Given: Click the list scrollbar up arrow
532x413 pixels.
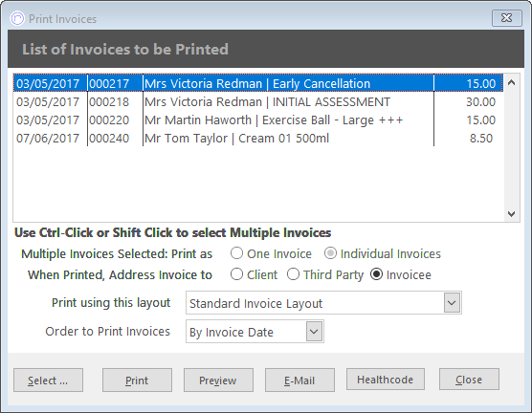Looking at the screenshot, I should point(511,82).
